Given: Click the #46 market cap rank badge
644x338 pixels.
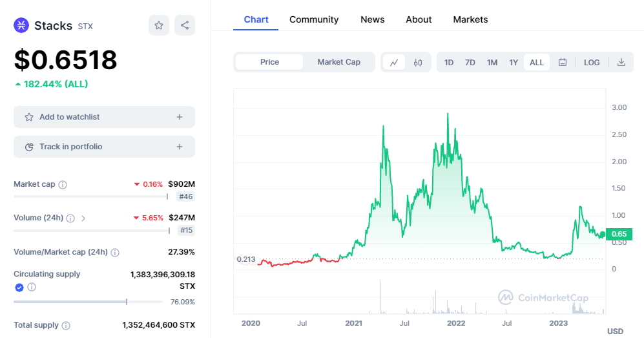Looking at the screenshot, I should [185, 196].
